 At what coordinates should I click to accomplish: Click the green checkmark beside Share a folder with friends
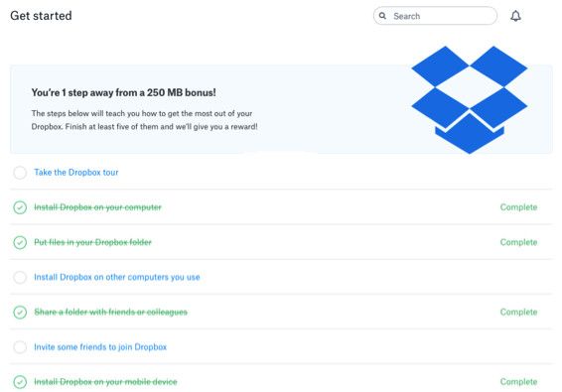coord(20,312)
